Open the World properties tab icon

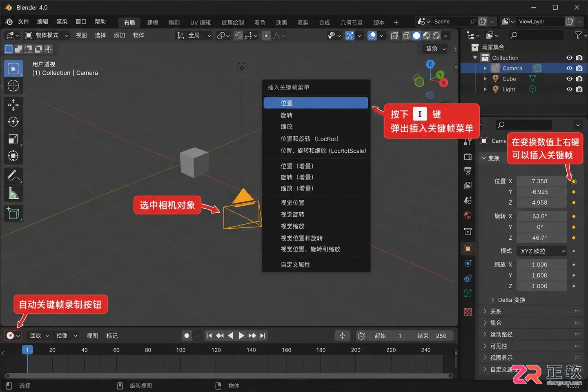coord(468,215)
